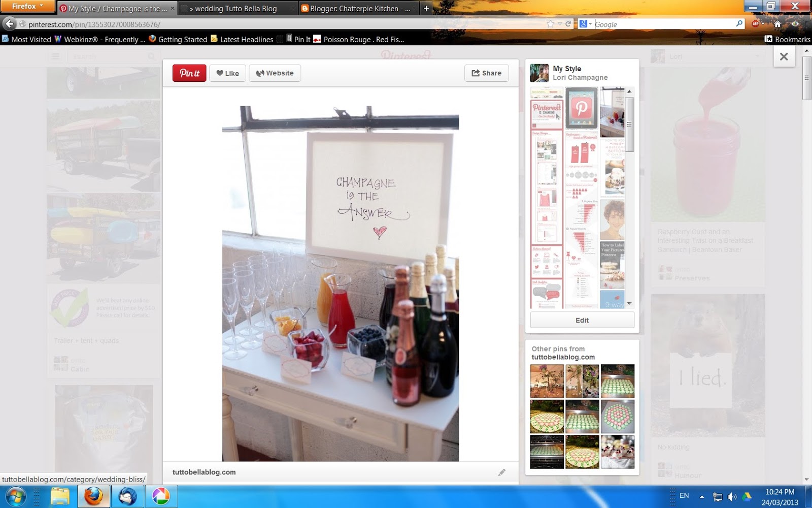The image size is (812, 508).
Task: Open a new browser tab with the plus icon
Action: coord(425,8)
